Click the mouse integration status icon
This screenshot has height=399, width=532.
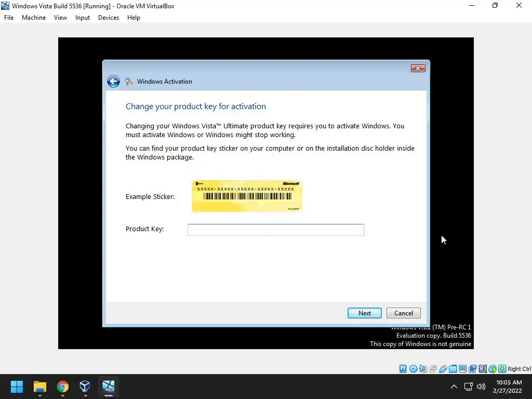[x=493, y=369]
